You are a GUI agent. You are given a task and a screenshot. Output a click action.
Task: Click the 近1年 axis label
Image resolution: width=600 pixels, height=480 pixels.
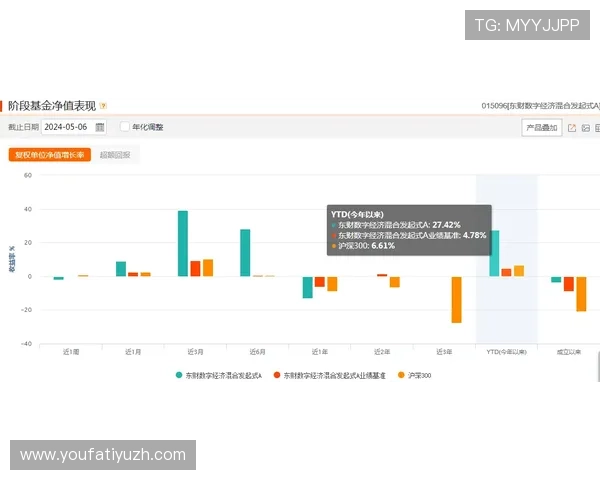[320, 352]
